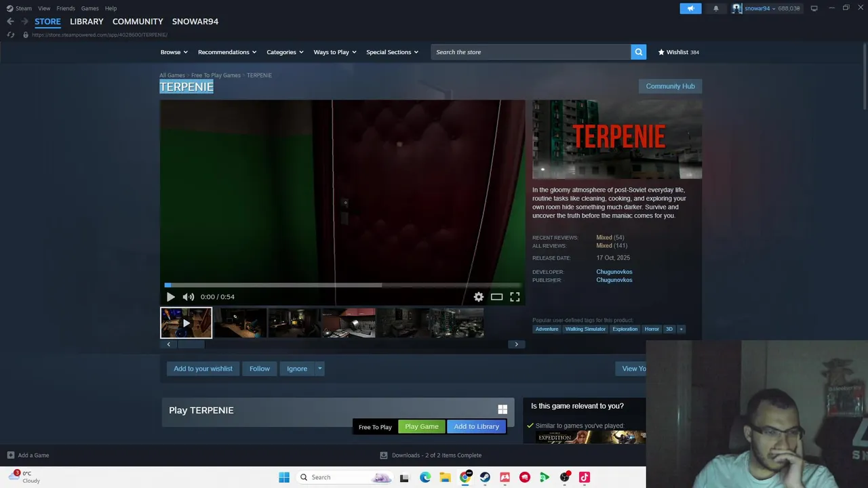Open the Free To Play Games breadcrumb
868x488 pixels.
216,75
